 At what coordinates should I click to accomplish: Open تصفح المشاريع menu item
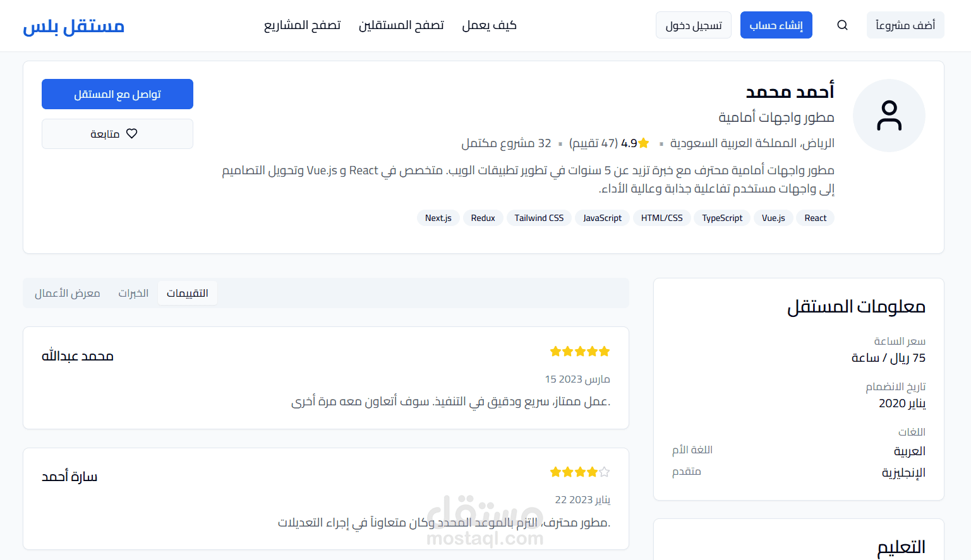(302, 25)
